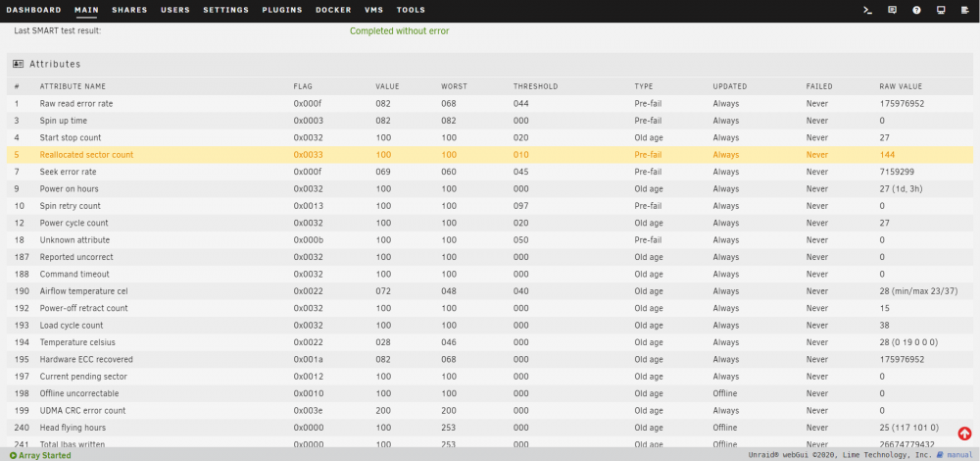Viewport: 980px width, 461px height.
Task: Select the 'Unknown attribute' row
Action: point(490,239)
